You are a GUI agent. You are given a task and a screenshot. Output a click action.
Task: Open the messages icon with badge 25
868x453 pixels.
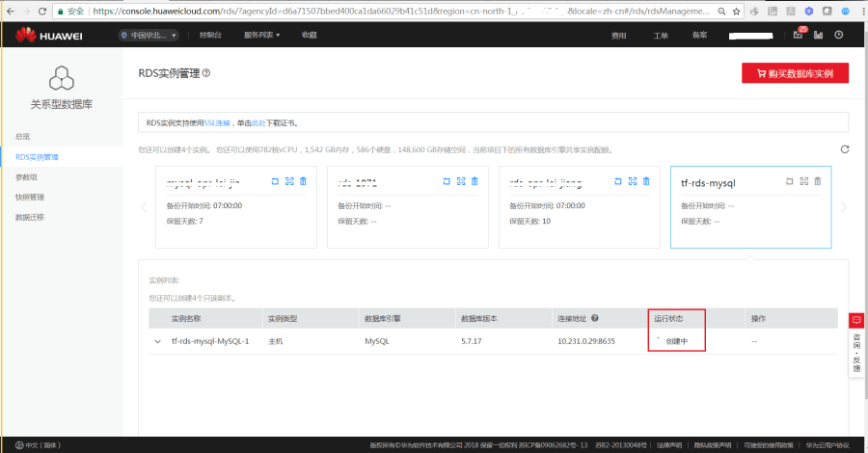coord(799,35)
